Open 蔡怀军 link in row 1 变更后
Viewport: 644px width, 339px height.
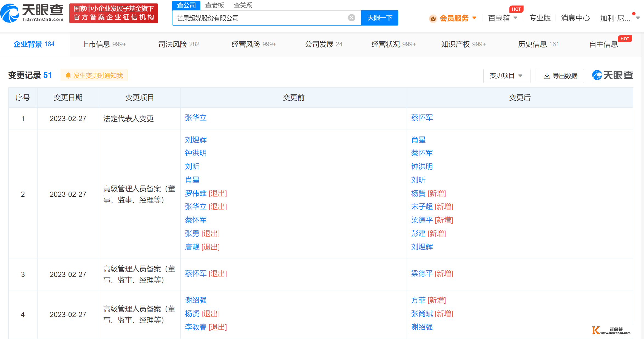(422, 118)
